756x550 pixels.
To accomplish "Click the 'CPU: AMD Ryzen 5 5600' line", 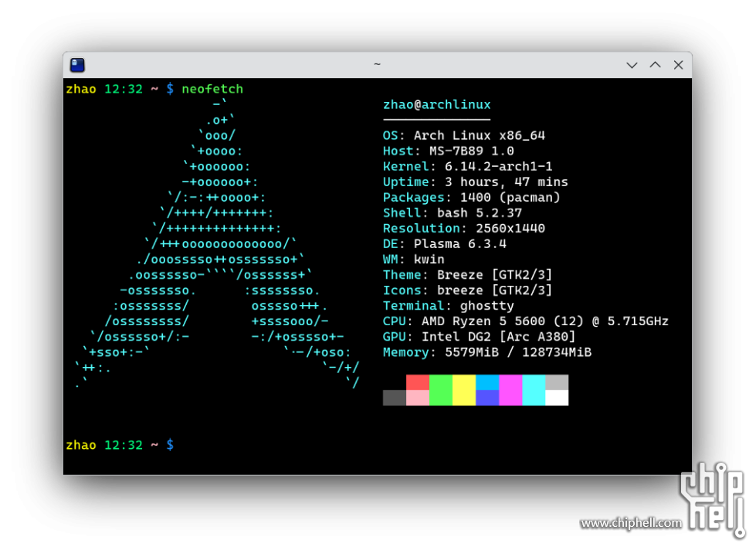I will pyautogui.click(x=526, y=321).
